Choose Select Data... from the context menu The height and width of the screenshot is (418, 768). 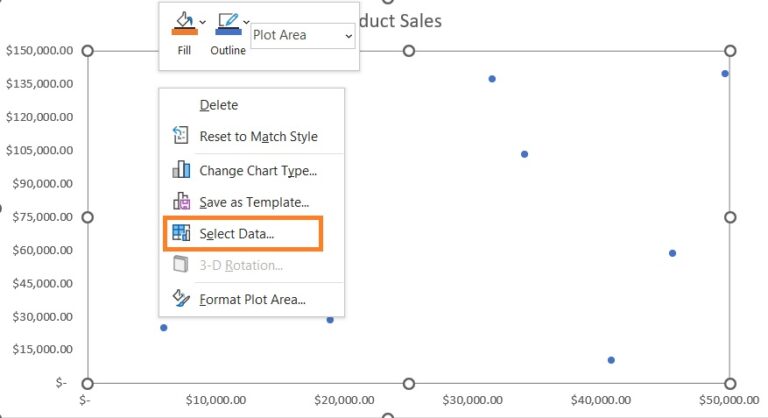point(236,233)
